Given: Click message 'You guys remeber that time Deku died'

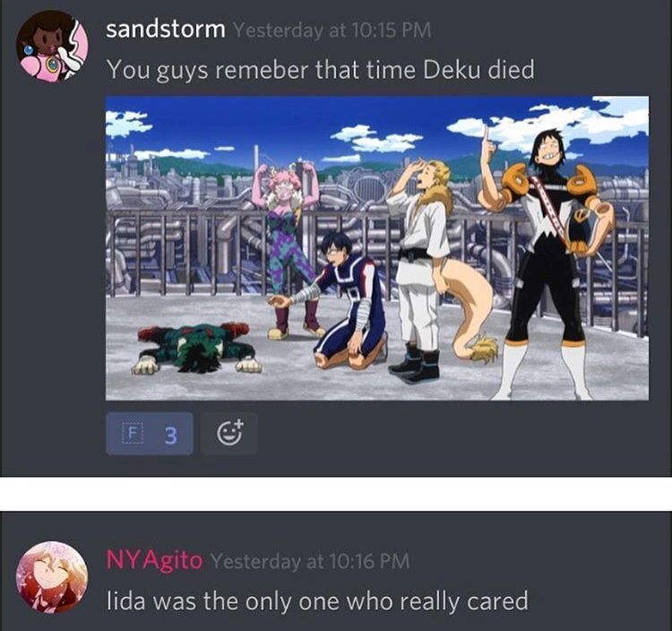Looking at the screenshot, I should click(x=321, y=69).
